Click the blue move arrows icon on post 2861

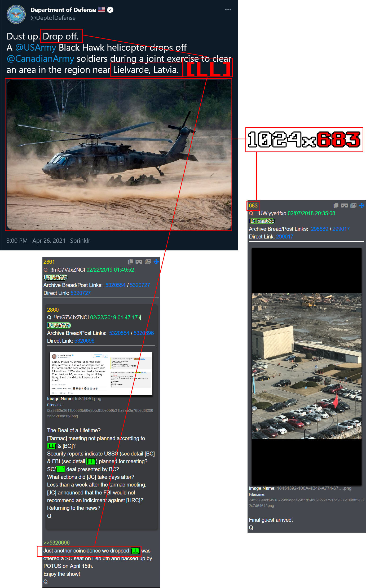coord(156,262)
